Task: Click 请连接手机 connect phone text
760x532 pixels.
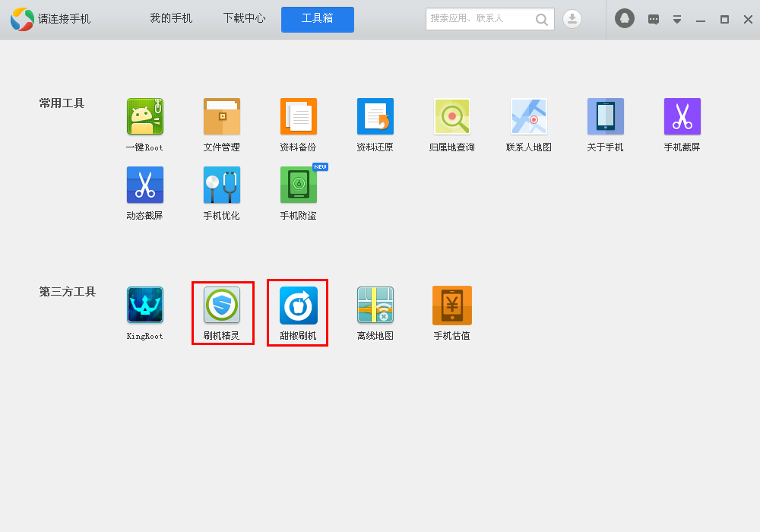Action: pos(64,19)
